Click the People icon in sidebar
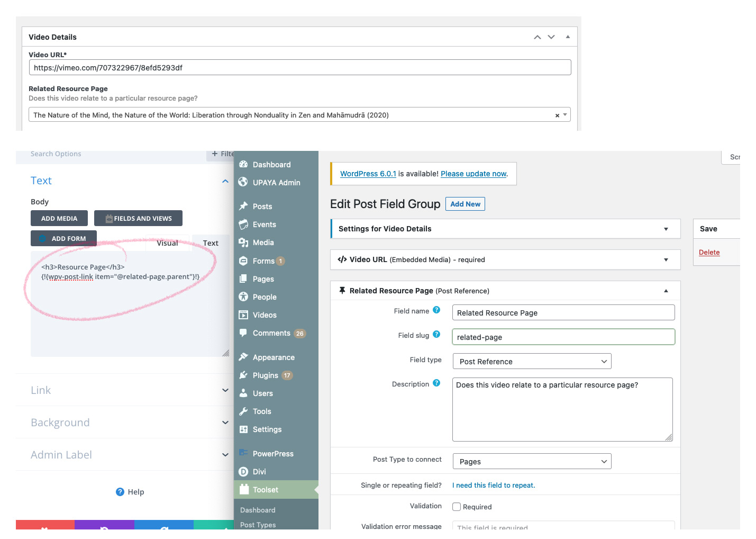Viewport: 756px width, 539px height. [243, 297]
